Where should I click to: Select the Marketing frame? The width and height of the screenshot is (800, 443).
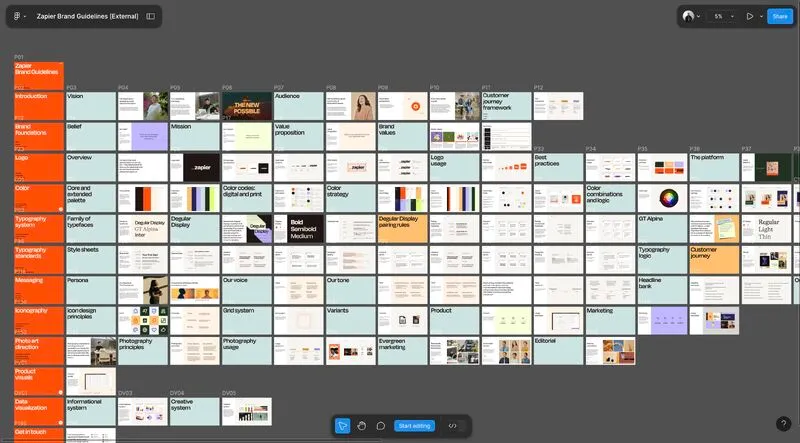click(610, 321)
